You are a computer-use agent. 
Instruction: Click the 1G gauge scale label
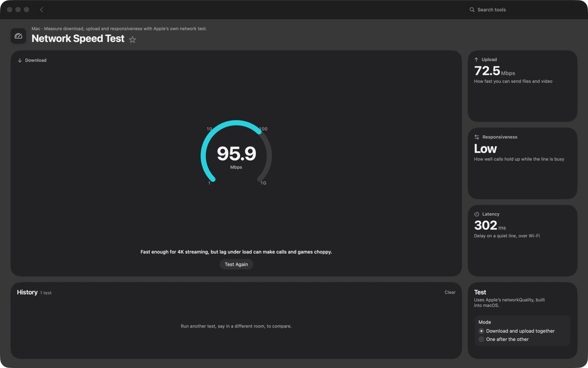tap(263, 183)
